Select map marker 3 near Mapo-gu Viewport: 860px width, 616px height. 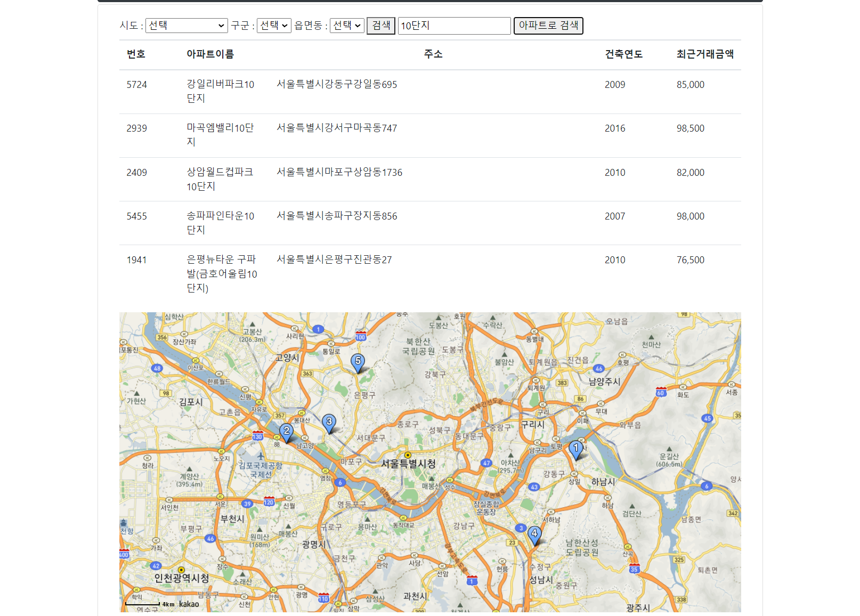[x=329, y=422]
